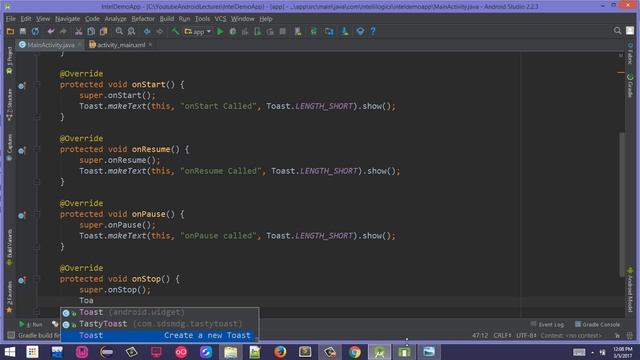Click the 47:12 cursor position indicator
640x360 pixels.
click(480, 336)
